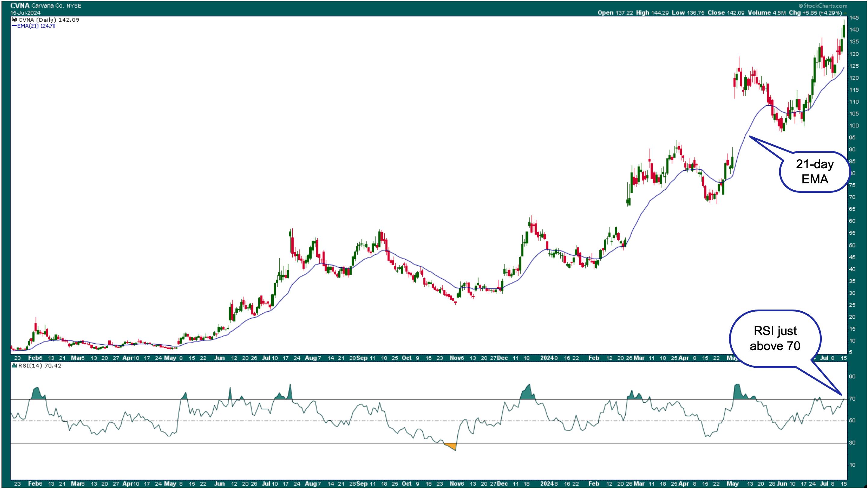
Task: Click the EMA(21) 124.70 legend label
Action: [x=36, y=26]
